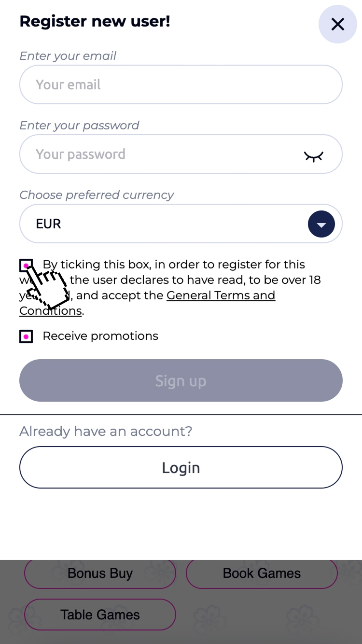Focus the Your email input field
Screen dimensions: 362x644
(x=181, y=84)
